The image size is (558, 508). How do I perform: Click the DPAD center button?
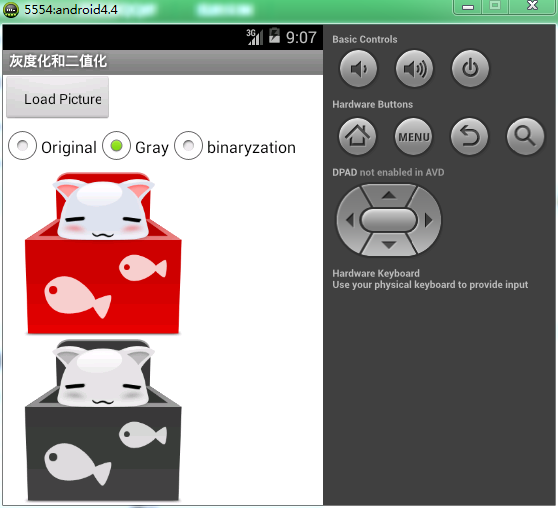[x=389, y=220]
